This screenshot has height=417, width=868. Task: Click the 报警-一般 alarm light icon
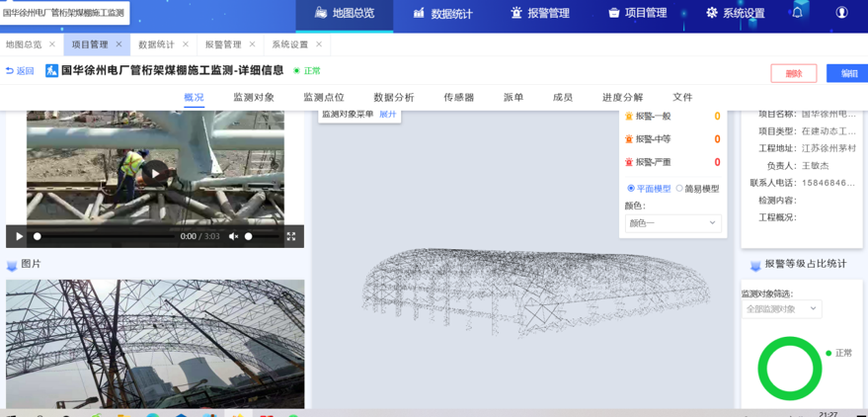click(629, 117)
